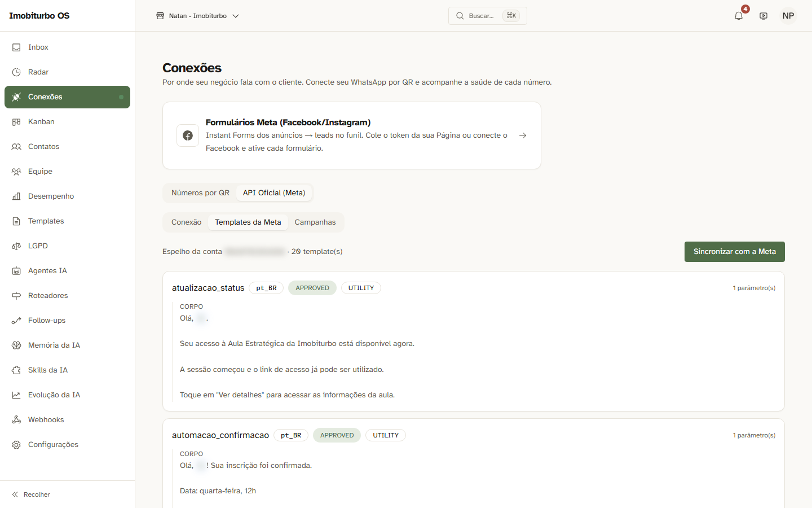Click the magnifier icon in search box
Image resolution: width=812 pixels, height=508 pixels.
coord(460,16)
